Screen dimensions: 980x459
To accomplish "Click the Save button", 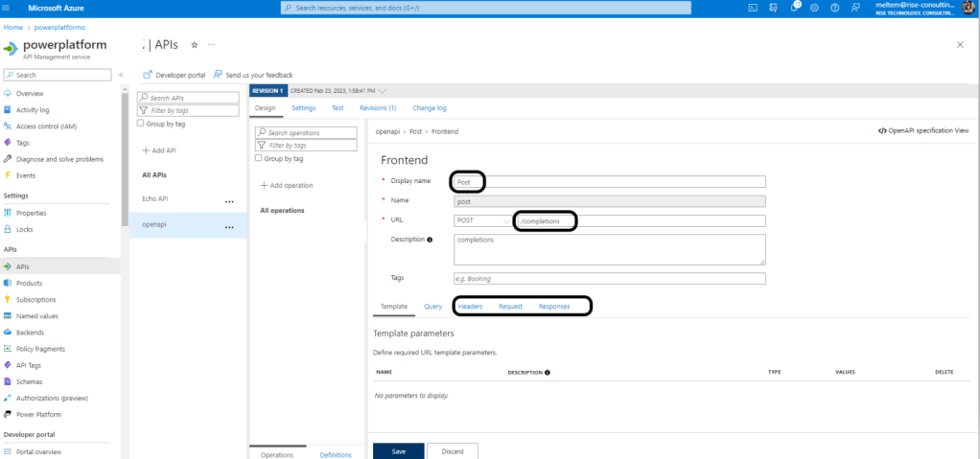I will click(397, 450).
